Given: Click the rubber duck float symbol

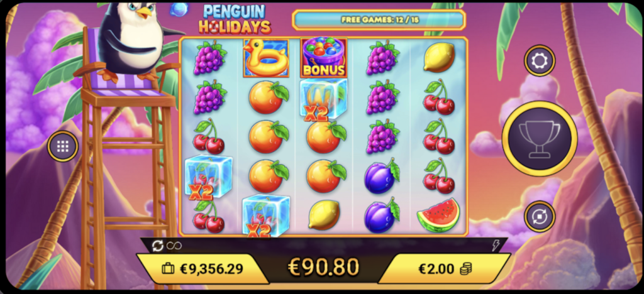Looking at the screenshot, I should click(266, 58).
